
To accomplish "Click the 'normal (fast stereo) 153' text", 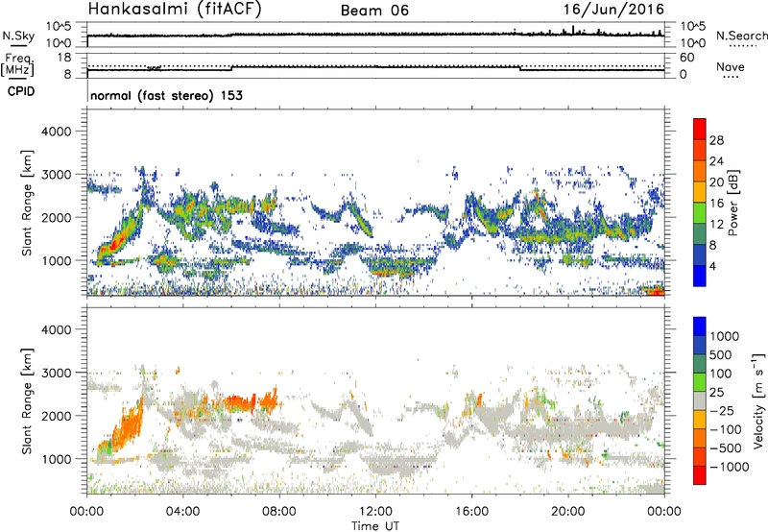I will 166,95.
